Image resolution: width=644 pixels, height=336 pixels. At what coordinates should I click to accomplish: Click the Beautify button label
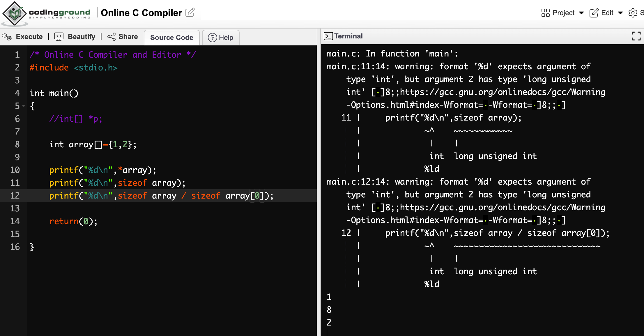tap(82, 37)
